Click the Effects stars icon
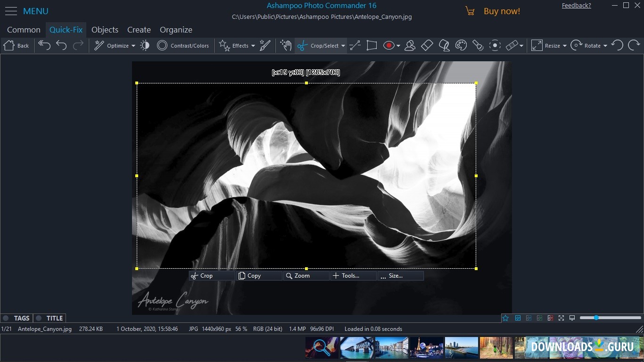644x362 pixels. [224, 45]
